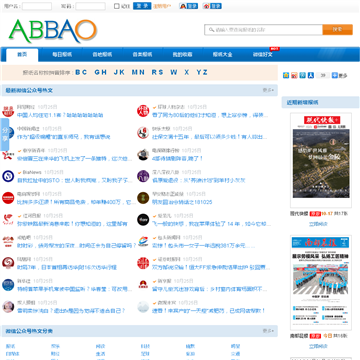The height and width of the screenshot is (360, 360).
Task: Open the article ending with 181025
Action: pos(182,202)
